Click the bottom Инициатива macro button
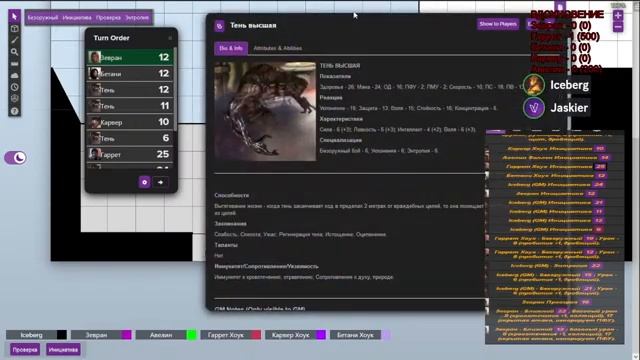The image size is (640, 360). (63, 350)
